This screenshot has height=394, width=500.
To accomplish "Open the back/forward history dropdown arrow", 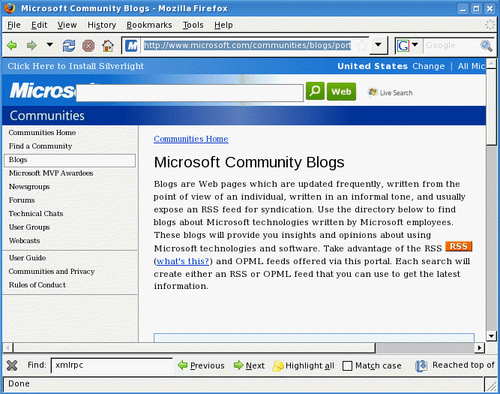I will click(50, 44).
